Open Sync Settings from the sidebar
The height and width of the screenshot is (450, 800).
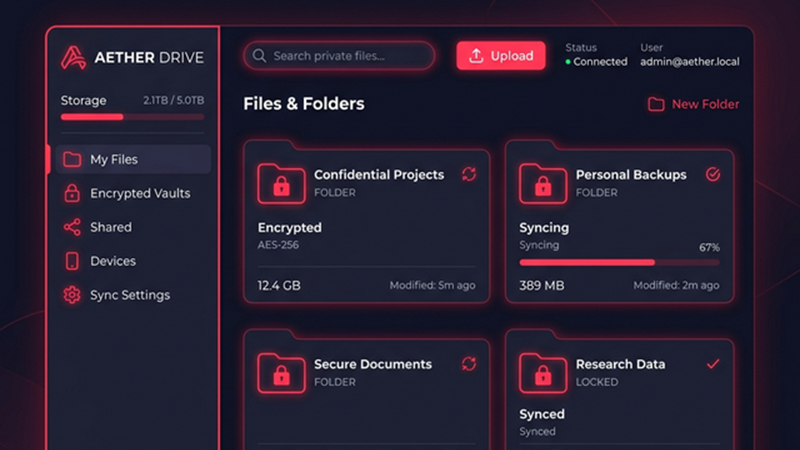click(129, 295)
